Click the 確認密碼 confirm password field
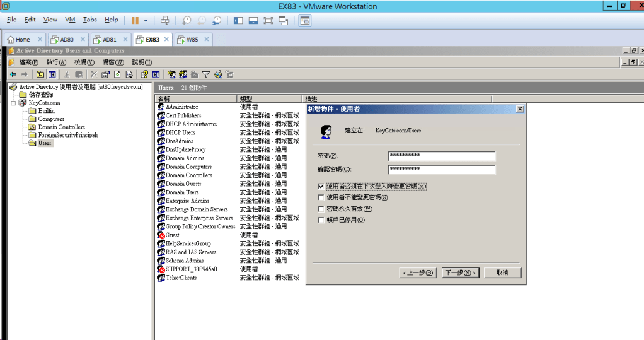This screenshot has width=644, height=340. point(441,170)
